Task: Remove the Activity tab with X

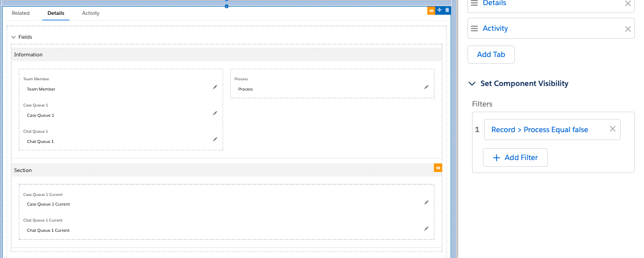Action: pos(628,28)
